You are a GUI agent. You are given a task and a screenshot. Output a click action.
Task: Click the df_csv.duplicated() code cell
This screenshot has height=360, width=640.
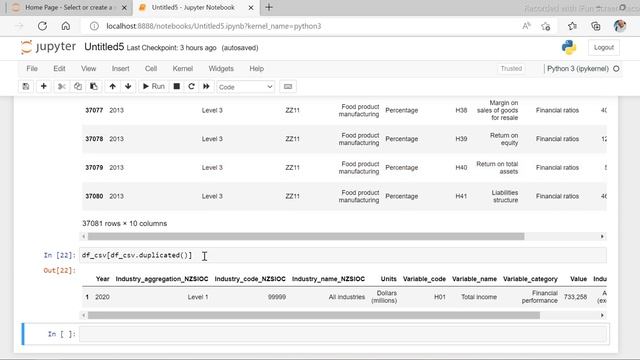pyautogui.click(x=343, y=256)
